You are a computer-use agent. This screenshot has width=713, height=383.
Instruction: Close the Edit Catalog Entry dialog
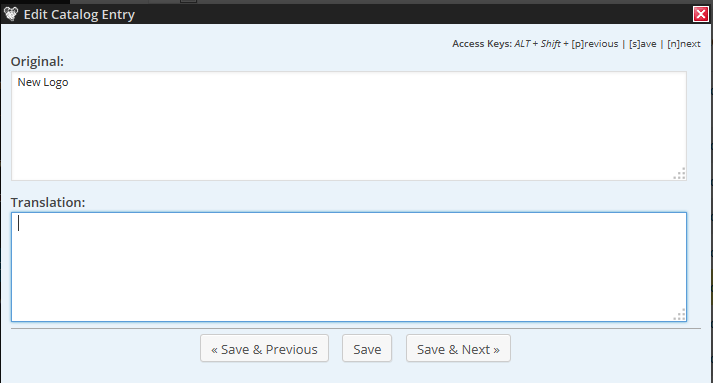pos(701,14)
